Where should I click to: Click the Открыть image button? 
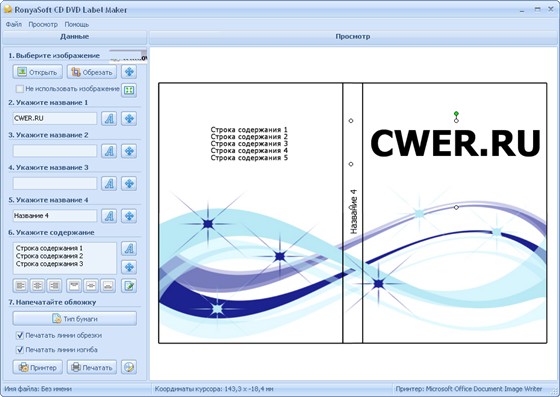(x=38, y=72)
